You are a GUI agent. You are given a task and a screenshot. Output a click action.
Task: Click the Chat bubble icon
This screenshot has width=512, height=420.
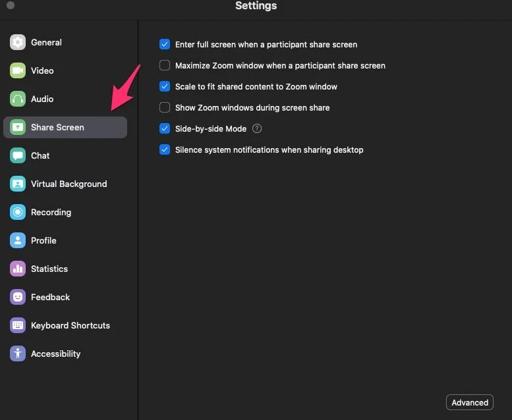click(18, 155)
